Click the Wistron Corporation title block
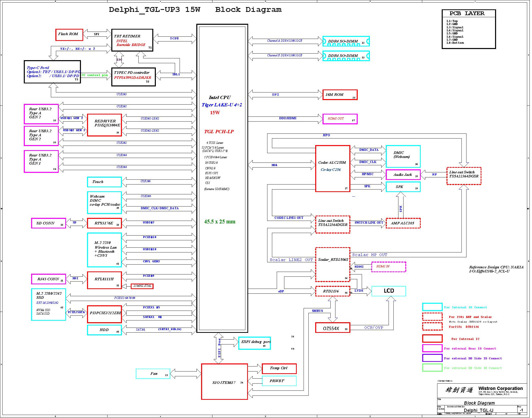Viewport: 532px width, 418px height. coord(482,391)
